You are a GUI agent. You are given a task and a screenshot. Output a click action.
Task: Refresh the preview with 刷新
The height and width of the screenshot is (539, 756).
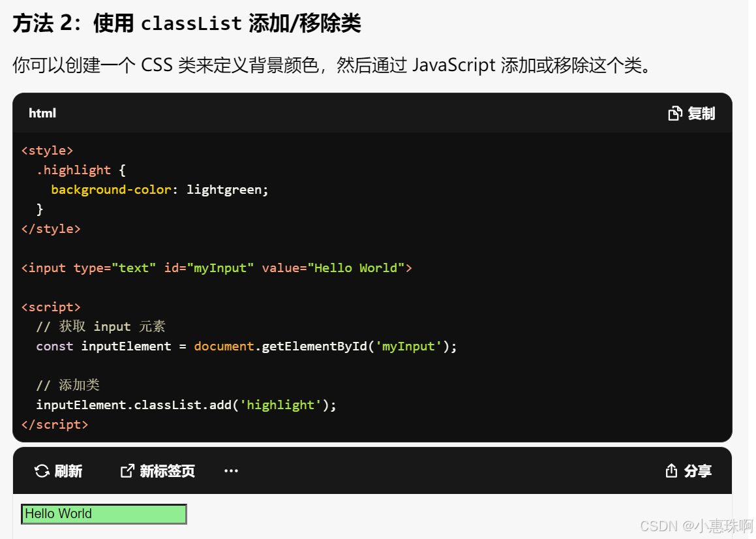pos(58,471)
